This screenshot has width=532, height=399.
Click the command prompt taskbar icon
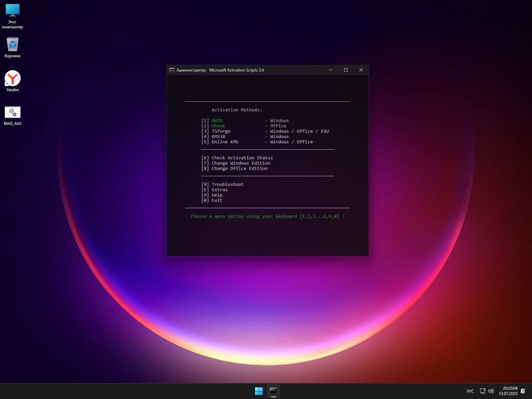tap(273, 391)
